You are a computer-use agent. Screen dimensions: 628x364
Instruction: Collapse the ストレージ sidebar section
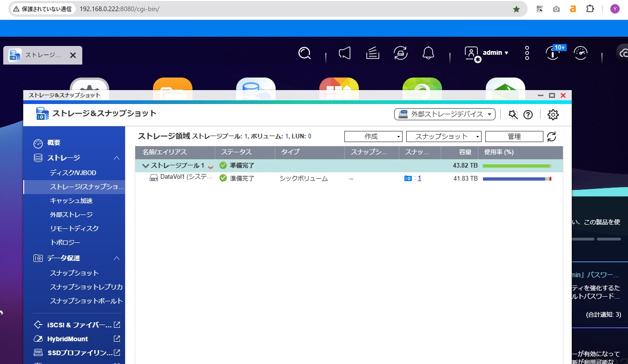coord(117,158)
